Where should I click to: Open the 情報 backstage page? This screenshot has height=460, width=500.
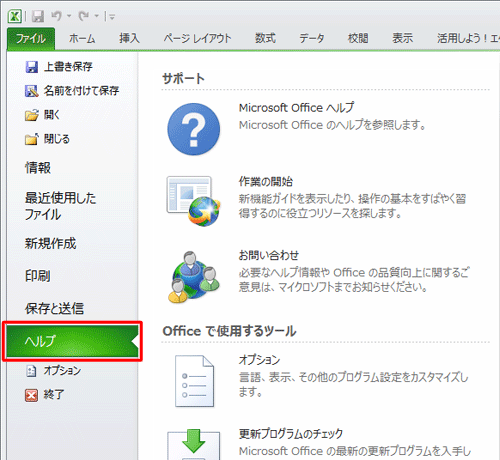38,168
